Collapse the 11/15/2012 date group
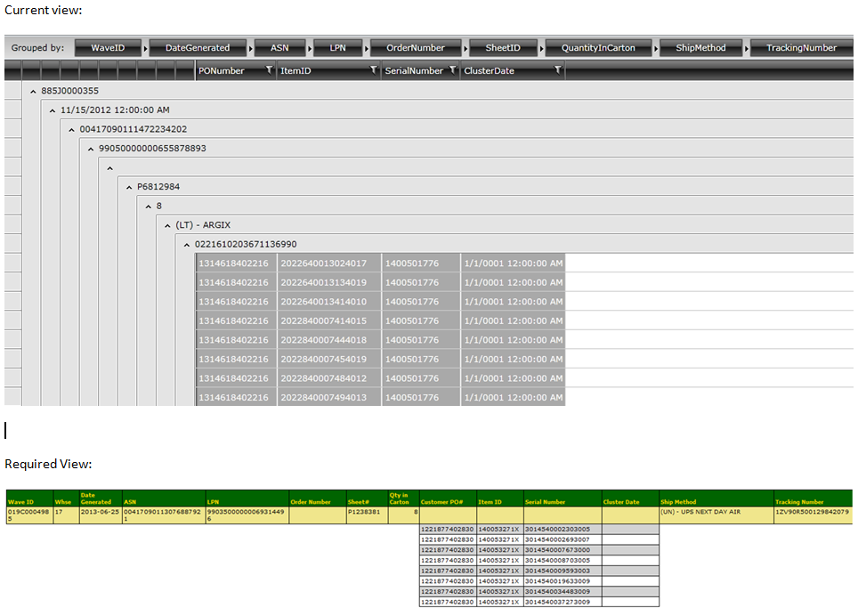858x616 pixels. coord(53,110)
